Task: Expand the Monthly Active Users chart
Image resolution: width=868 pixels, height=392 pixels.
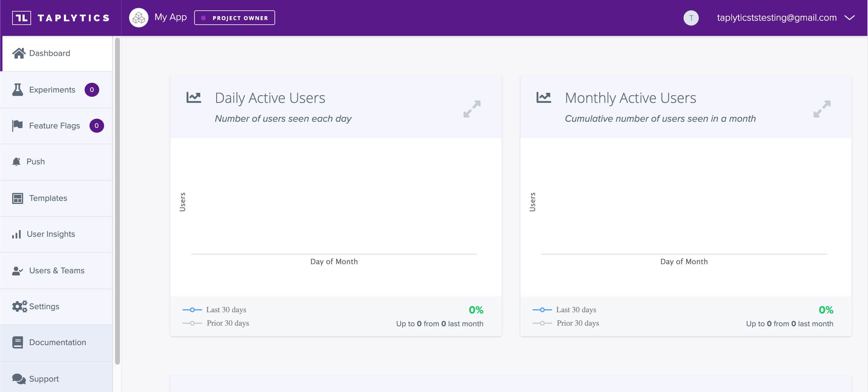Action: tap(821, 109)
